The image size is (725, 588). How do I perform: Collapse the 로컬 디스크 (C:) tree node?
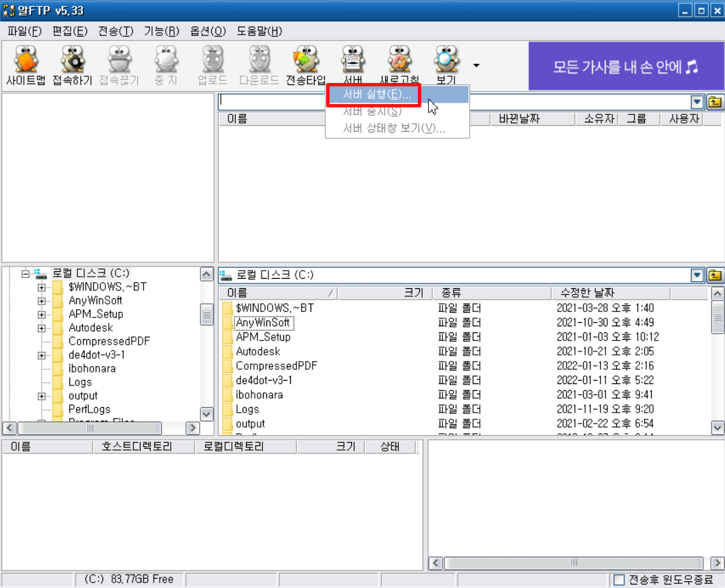[25, 273]
